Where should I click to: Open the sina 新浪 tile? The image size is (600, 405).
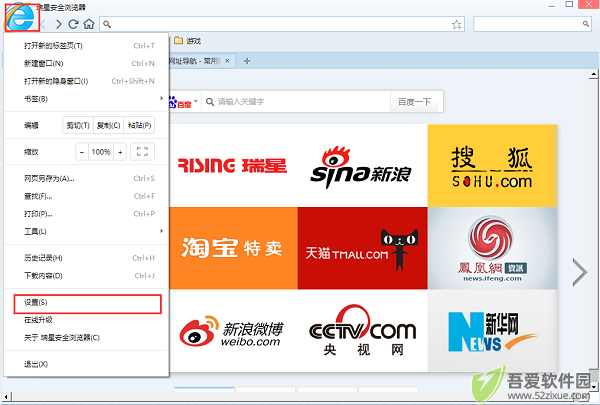tap(362, 165)
